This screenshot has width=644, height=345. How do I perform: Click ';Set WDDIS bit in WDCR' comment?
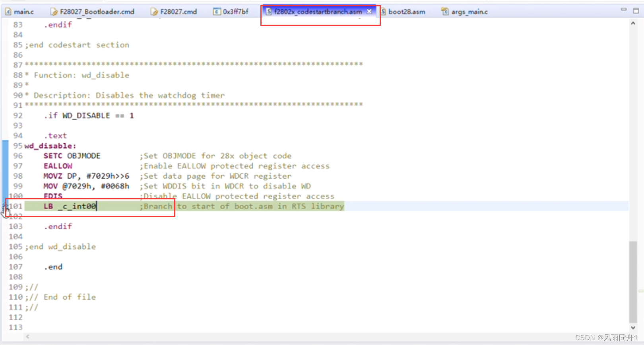click(x=225, y=186)
